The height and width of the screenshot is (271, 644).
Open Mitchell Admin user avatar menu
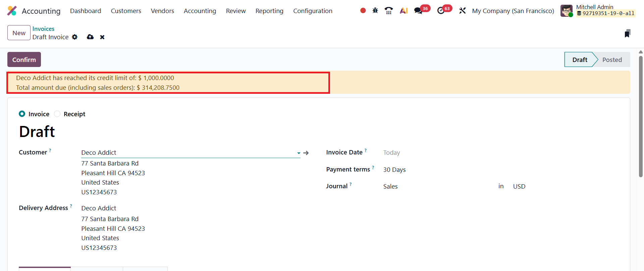567,11
